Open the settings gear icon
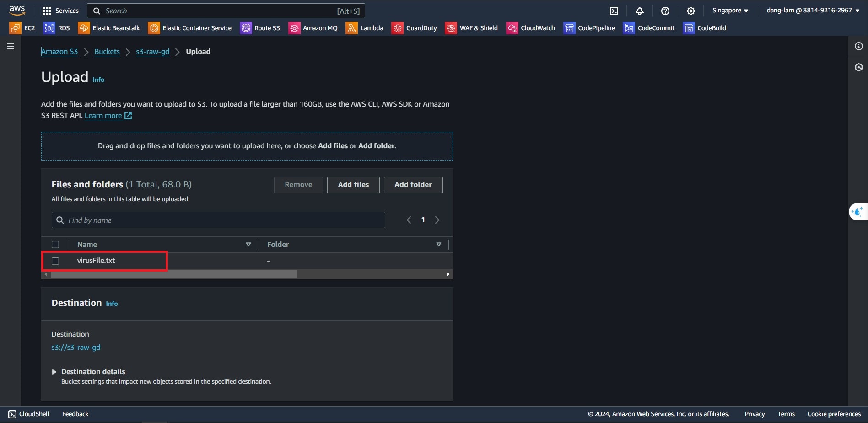 [x=690, y=11]
